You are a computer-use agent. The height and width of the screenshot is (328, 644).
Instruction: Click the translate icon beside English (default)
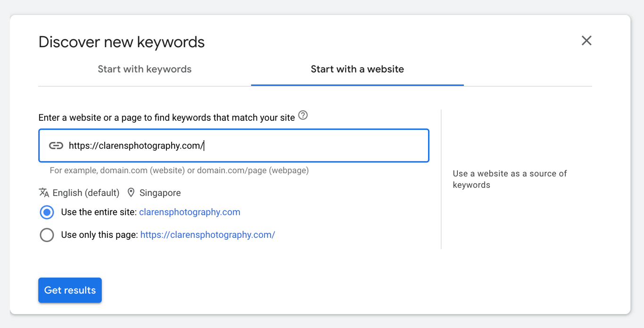(44, 193)
